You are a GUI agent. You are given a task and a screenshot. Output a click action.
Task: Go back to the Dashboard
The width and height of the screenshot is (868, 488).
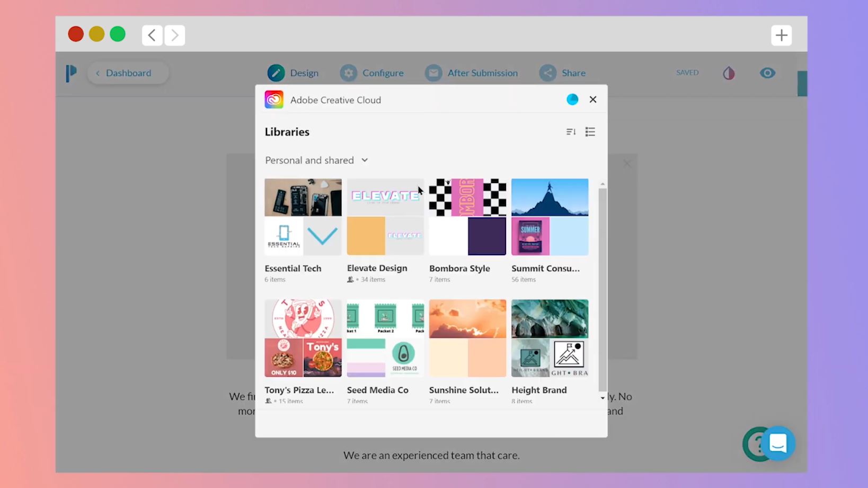pyautogui.click(x=128, y=73)
